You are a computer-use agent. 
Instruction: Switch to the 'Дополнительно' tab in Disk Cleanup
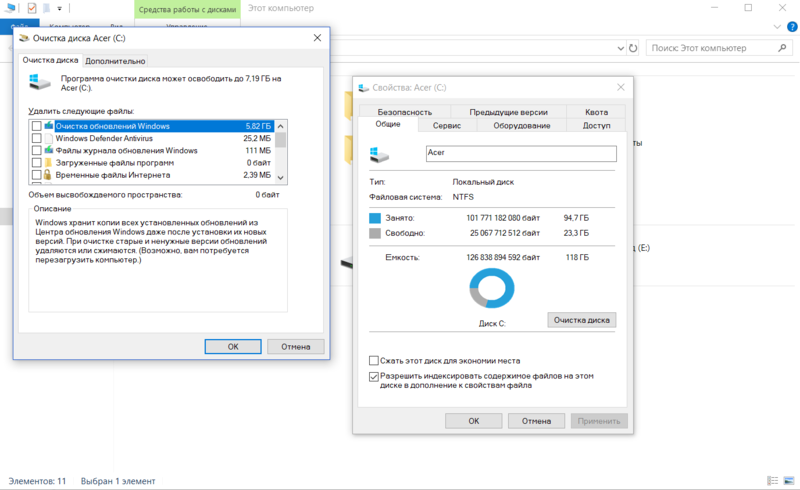[x=115, y=61]
